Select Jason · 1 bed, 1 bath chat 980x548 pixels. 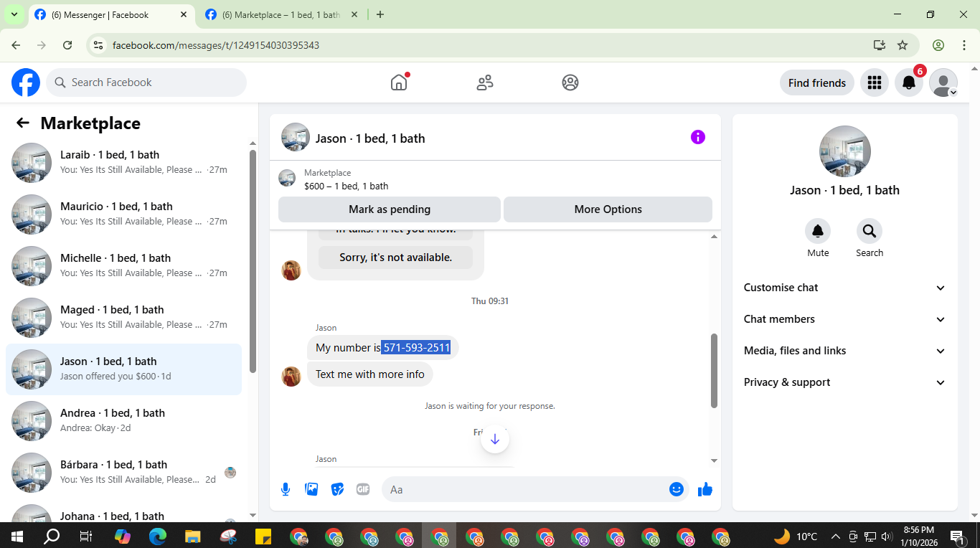[x=123, y=369]
